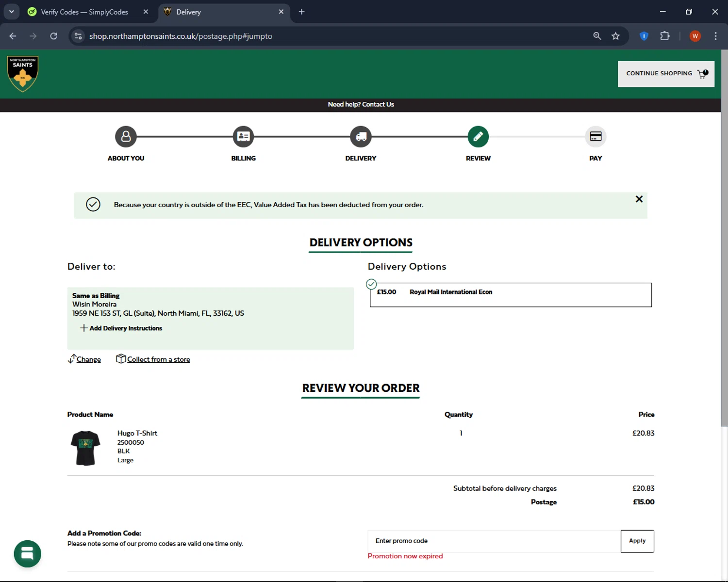Click the DELIVERY step label
Screen dimensions: 728x582
point(361,158)
